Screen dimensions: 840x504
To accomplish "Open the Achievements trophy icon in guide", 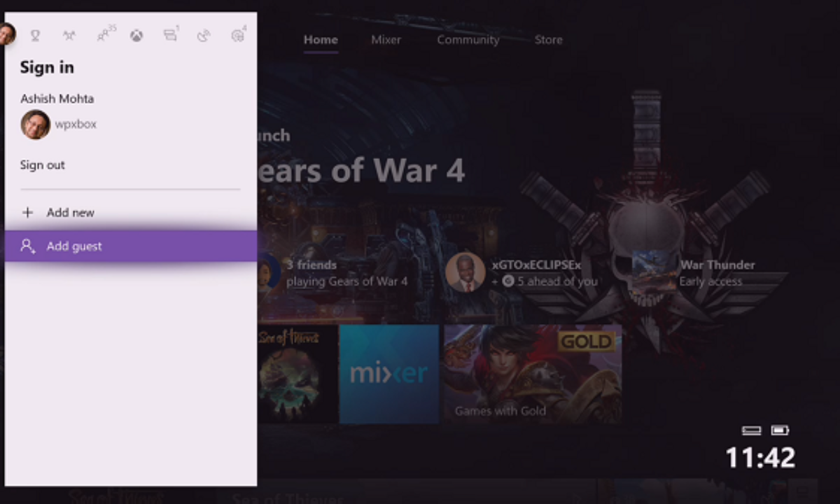I will pos(35,35).
